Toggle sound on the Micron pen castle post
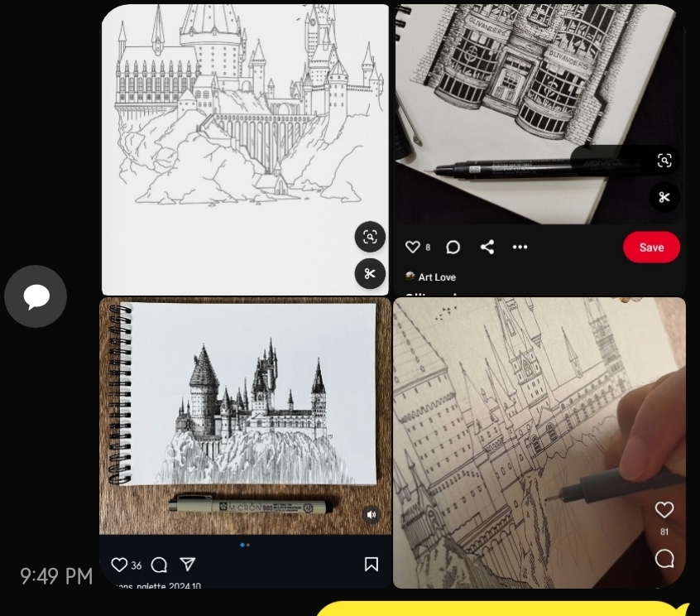Screen dimensions: 700x616 (371, 515)
